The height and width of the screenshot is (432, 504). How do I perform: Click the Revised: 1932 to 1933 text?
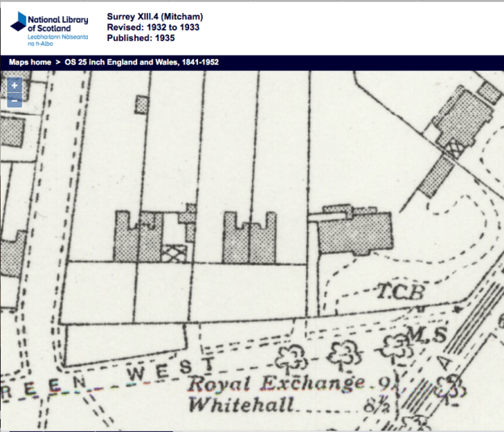[x=153, y=27]
